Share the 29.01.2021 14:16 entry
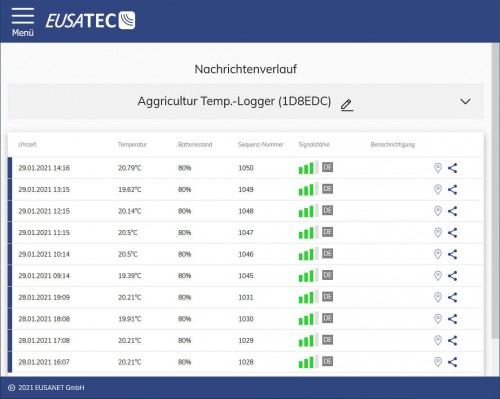Viewport: 500px width, 399px height. pos(452,168)
